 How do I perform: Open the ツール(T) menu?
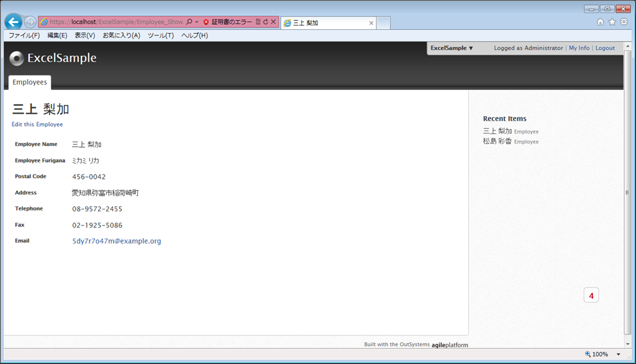point(161,35)
